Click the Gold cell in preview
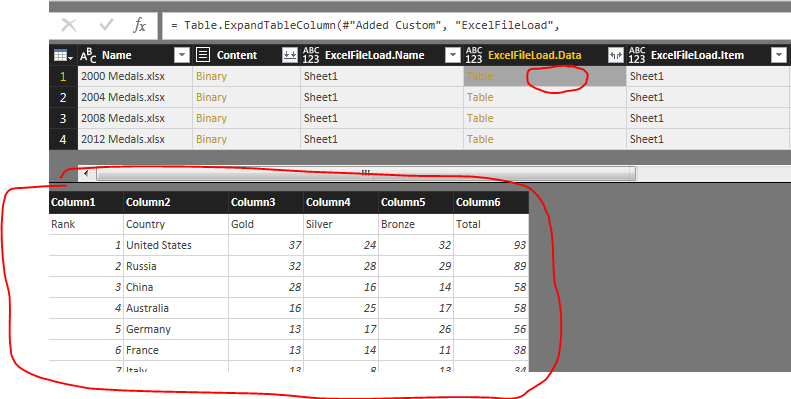Viewport: 791px width, 399px height. (x=266, y=224)
